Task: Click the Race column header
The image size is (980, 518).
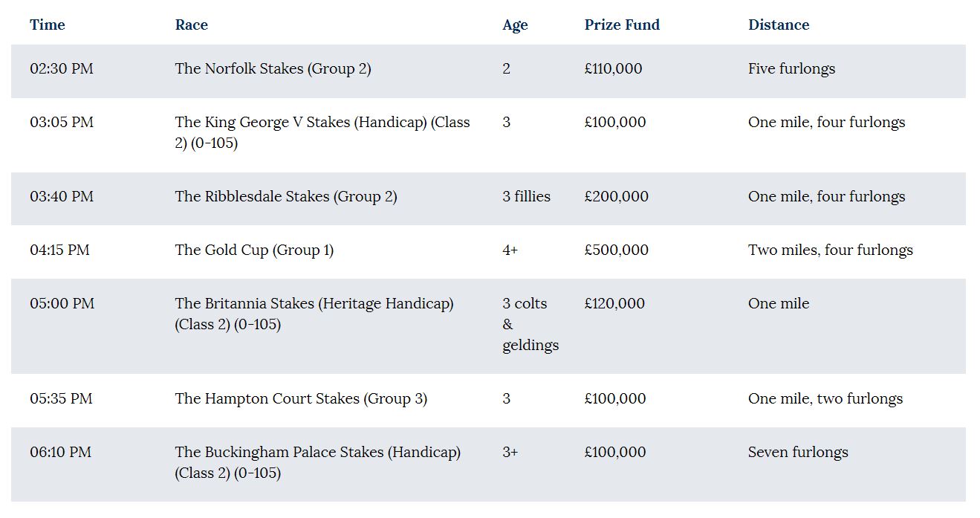Action: pos(191,25)
